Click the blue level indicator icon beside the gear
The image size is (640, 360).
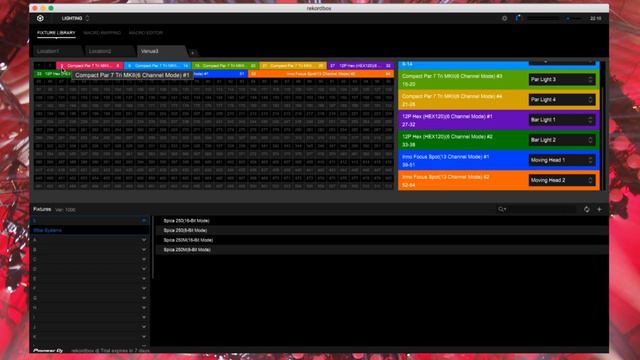[x=518, y=18]
